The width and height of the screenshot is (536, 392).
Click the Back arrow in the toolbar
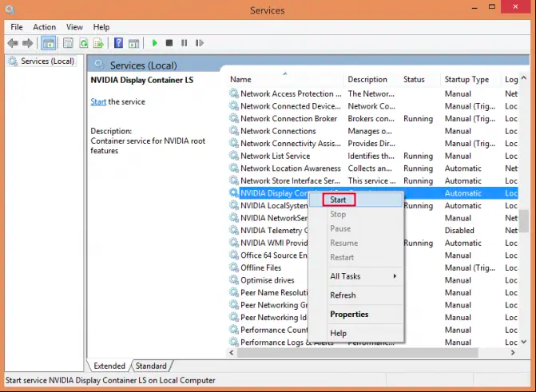click(13, 43)
